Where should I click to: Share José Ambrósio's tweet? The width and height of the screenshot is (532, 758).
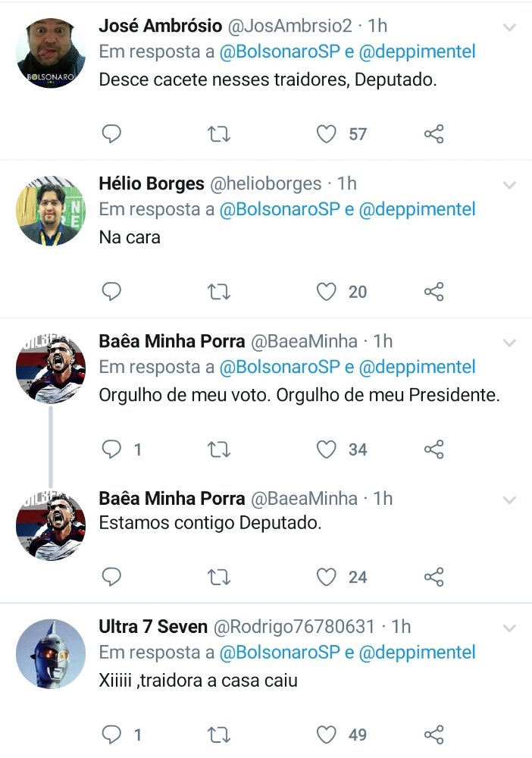(433, 134)
